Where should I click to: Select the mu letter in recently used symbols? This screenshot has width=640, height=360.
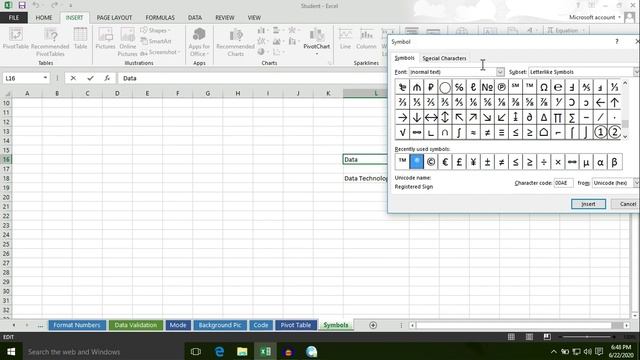click(x=586, y=162)
